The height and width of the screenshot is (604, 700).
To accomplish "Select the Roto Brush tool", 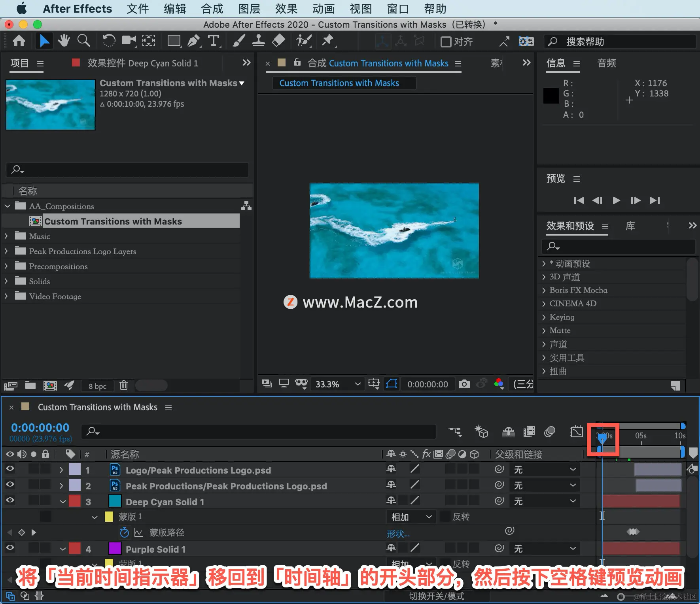I will [x=304, y=41].
